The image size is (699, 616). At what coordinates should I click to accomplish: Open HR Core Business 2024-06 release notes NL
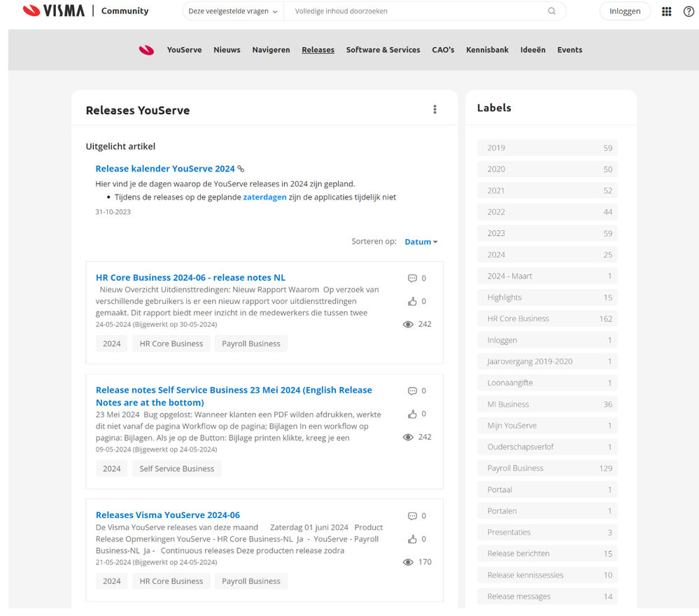pyautogui.click(x=190, y=277)
